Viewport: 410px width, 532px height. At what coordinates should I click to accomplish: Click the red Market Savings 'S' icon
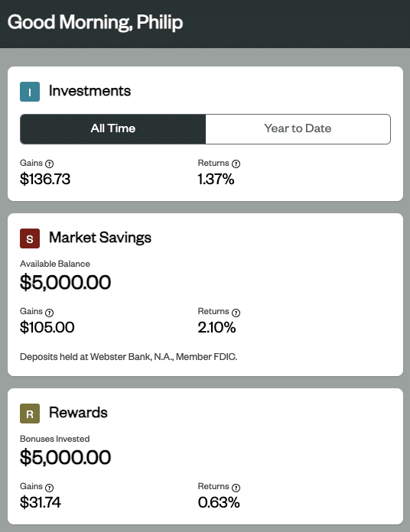(x=30, y=238)
